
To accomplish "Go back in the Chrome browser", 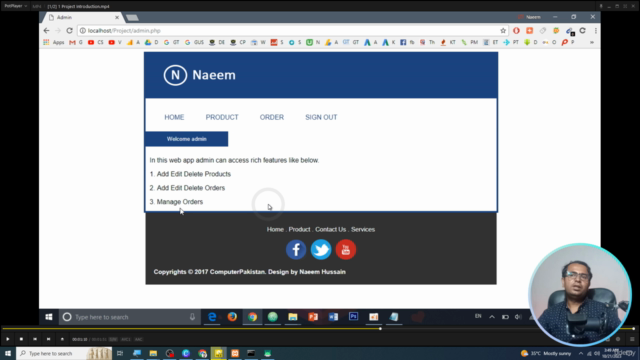I will (47, 31).
